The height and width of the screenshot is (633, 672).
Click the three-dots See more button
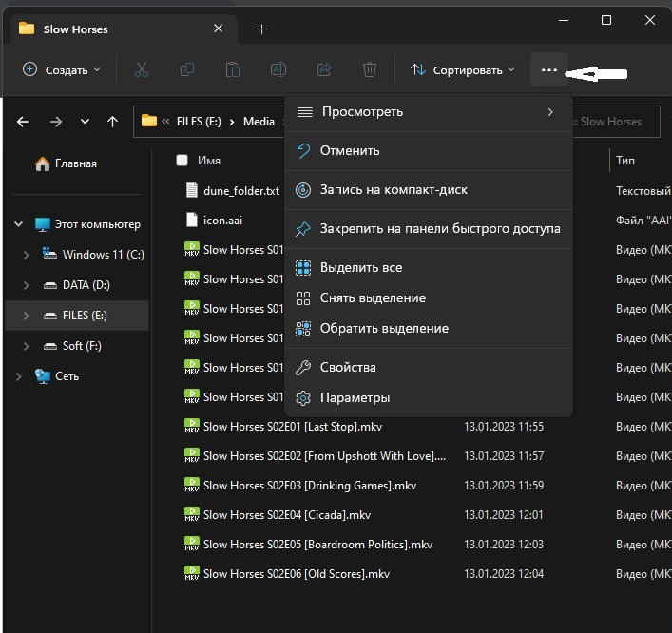click(549, 69)
